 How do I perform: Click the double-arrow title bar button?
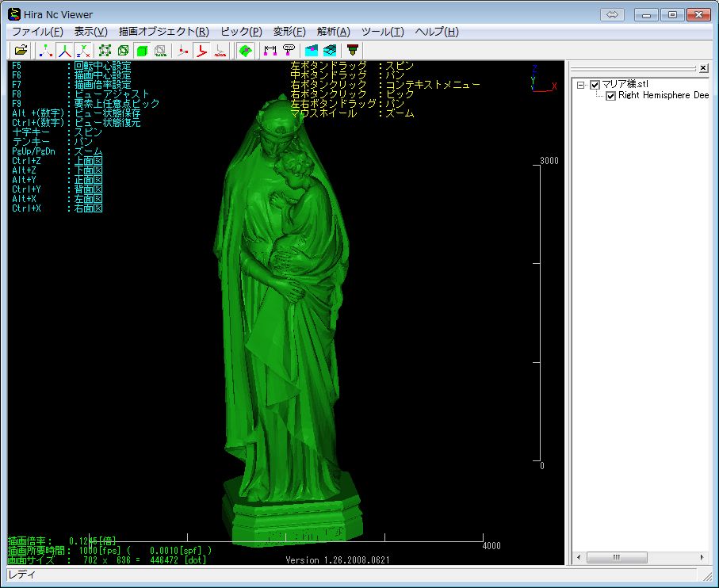point(612,15)
